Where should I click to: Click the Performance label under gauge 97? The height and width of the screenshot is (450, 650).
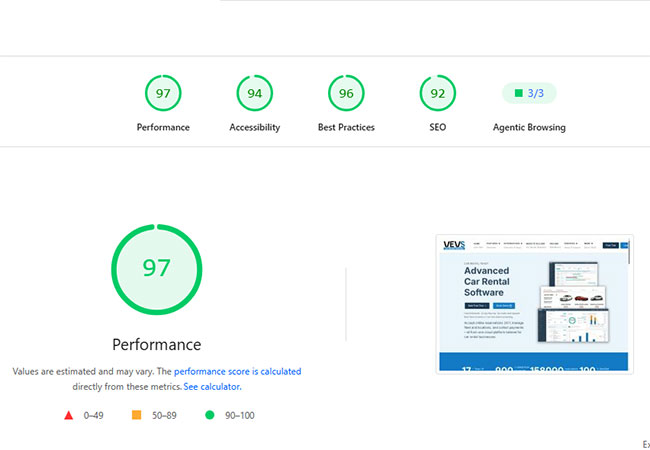[163, 127]
